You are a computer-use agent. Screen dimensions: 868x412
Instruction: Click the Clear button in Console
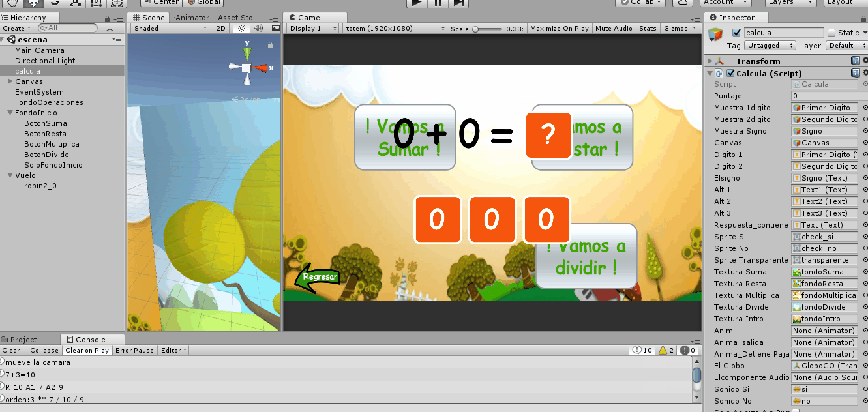click(11, 350)
